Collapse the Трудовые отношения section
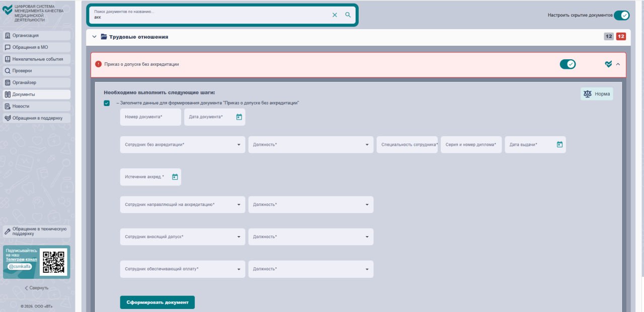 pyautogui.click(x=94, y=37)
